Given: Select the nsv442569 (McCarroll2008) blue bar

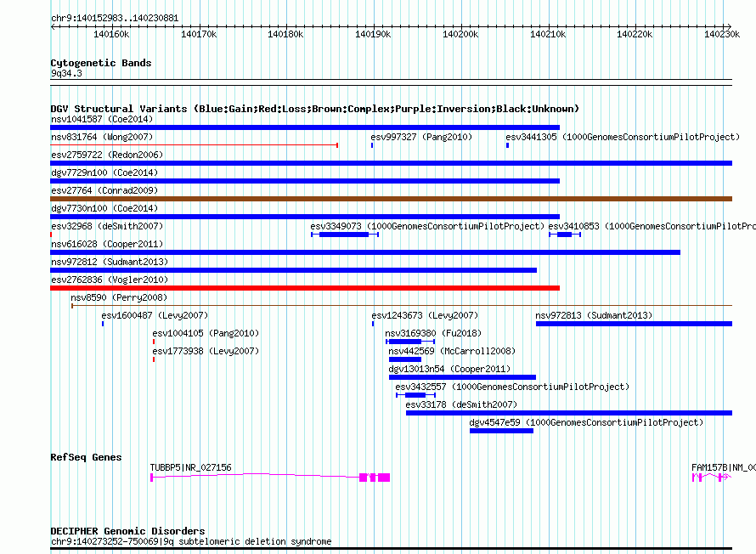Looking at the screenshot, I should pyautogui.click(x=405, y=359).
